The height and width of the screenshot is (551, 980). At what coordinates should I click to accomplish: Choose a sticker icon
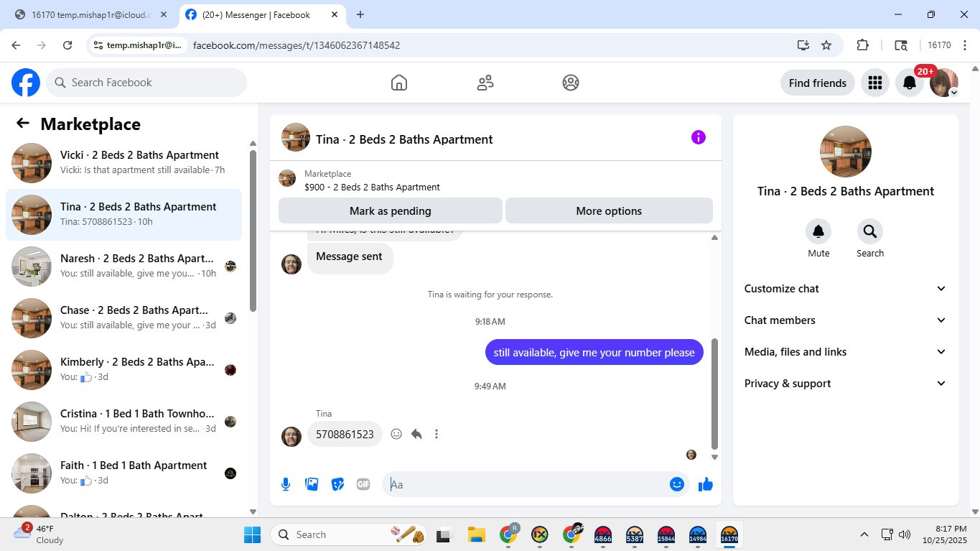point(337,484)
